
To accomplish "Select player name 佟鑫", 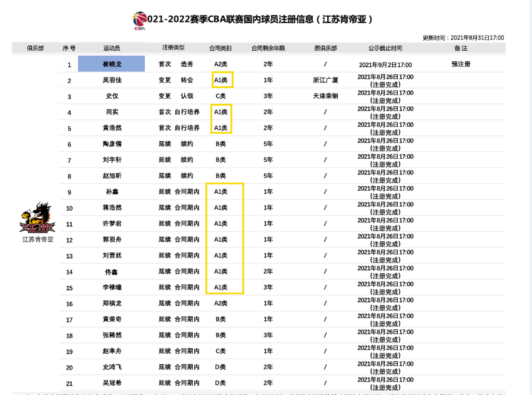I will (111, 272).
